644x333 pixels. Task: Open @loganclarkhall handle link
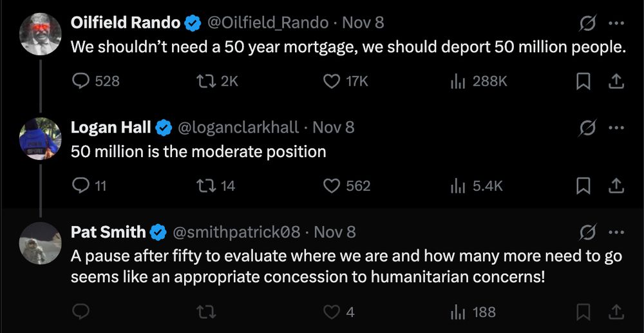tap(238, 128)
